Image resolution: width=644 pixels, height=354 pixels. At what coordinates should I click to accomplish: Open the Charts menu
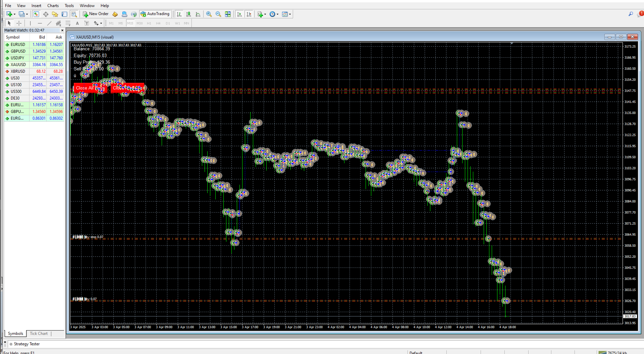point(53,5)
